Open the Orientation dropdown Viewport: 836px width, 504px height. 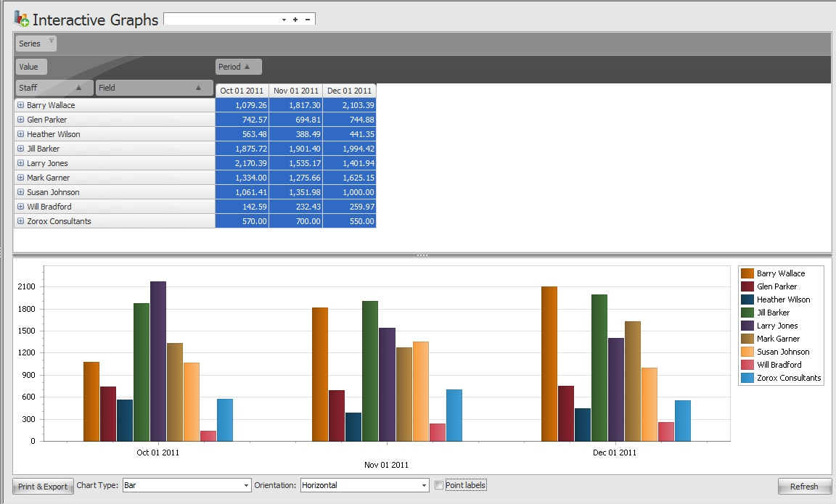(425, 484)
